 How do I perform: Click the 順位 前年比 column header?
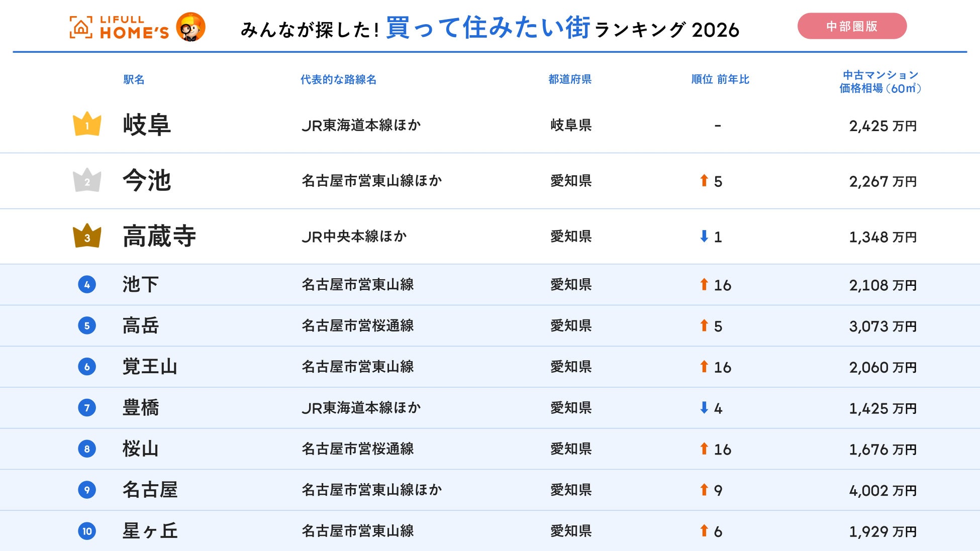(x=720, y=79)
